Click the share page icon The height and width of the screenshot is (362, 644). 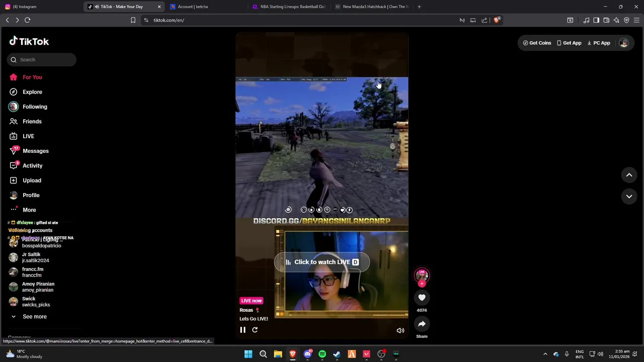click(484, 20)
